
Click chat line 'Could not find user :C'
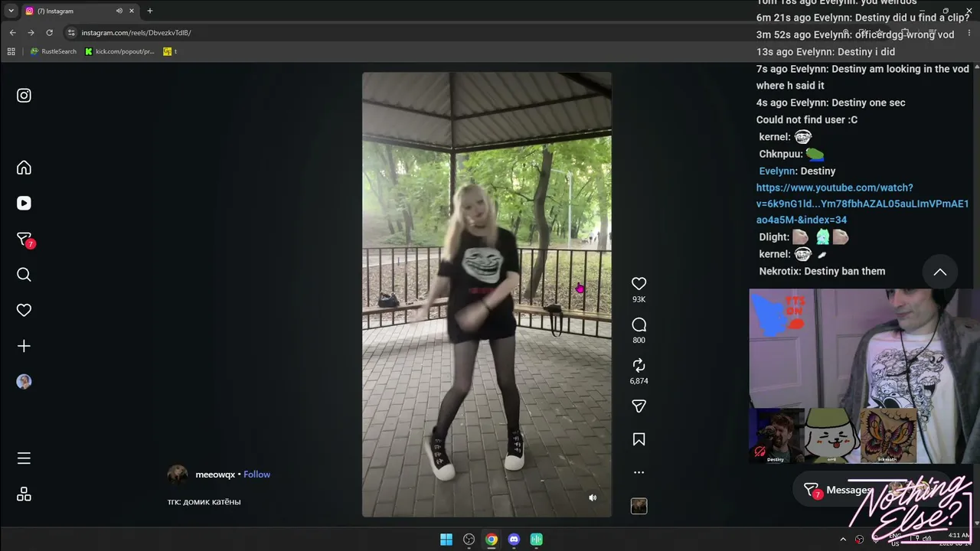[x=807, y=119]
